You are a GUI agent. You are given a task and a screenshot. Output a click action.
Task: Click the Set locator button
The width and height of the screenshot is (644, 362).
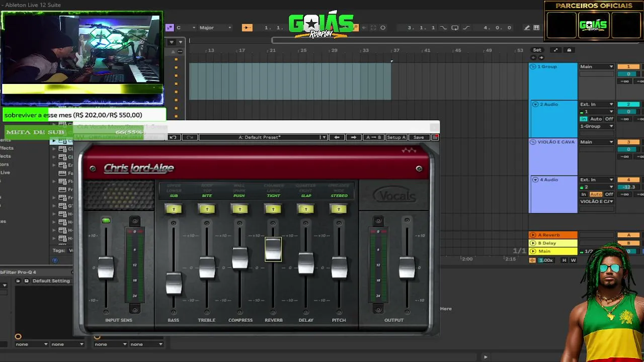[x=537, y=50]
